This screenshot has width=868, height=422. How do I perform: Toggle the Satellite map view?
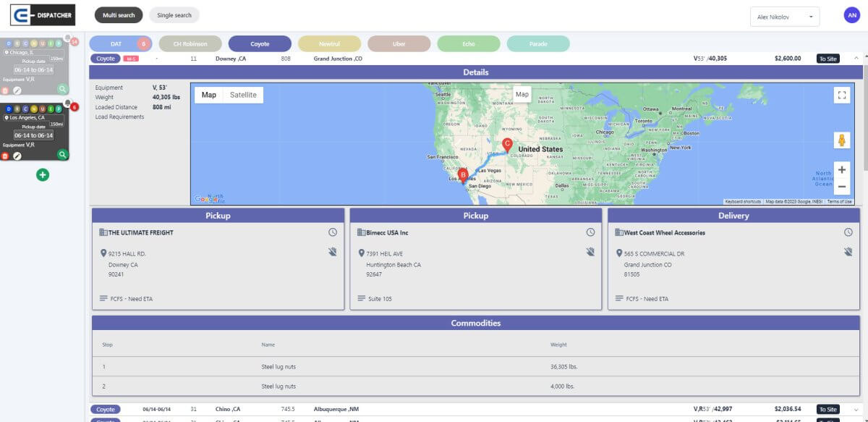click(x=243, y=95)
